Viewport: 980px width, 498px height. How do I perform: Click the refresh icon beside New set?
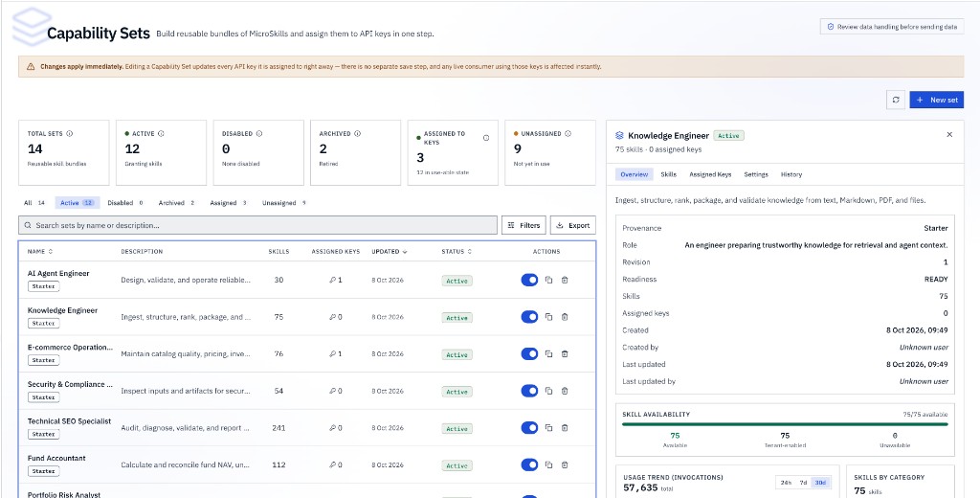(x=896, y=101)
